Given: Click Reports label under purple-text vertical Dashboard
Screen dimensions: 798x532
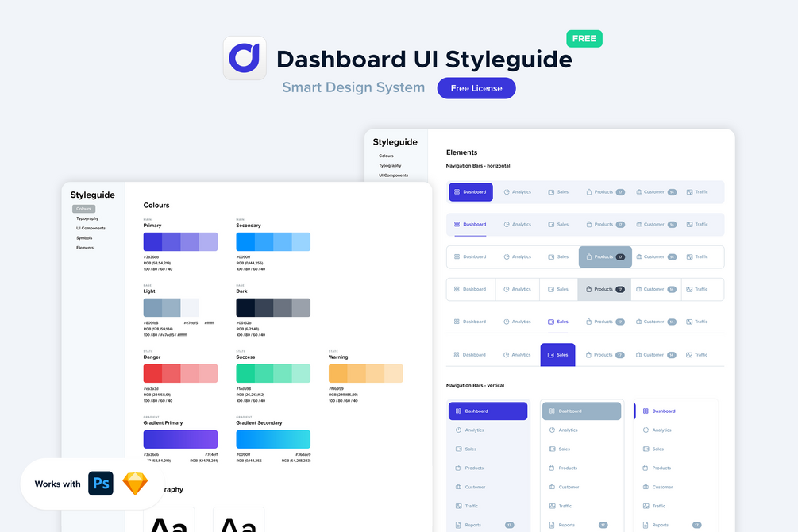Looking at the screenshot, I should (x=661, y=525).
